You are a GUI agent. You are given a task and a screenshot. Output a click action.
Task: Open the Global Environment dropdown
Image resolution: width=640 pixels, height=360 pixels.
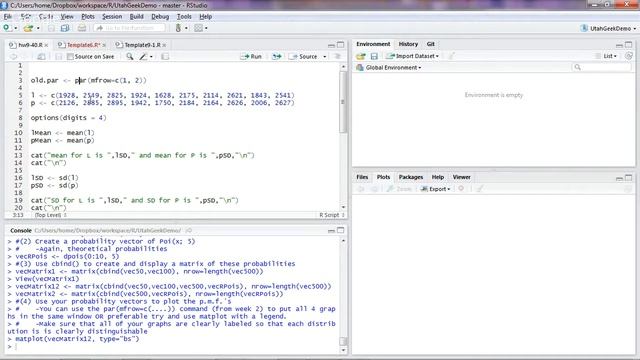point(389,67)
